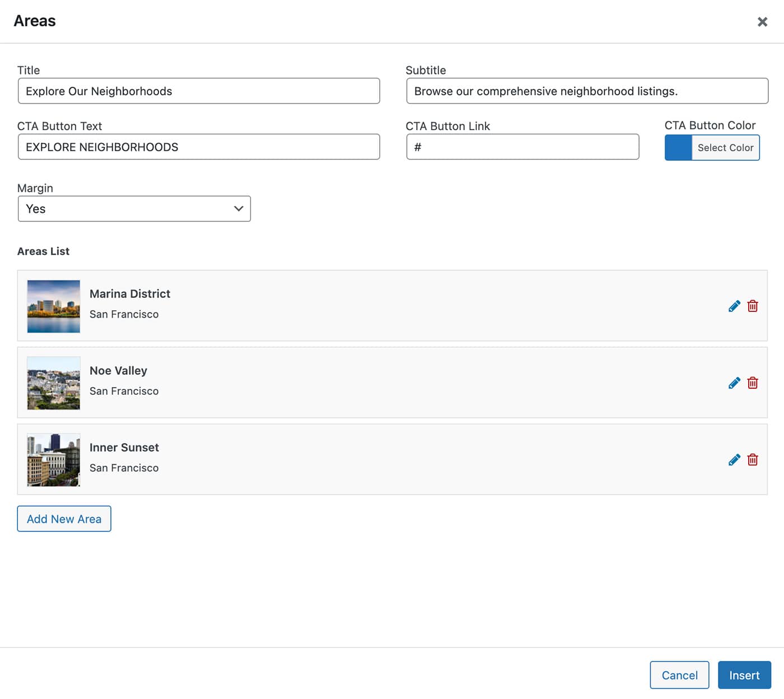Click Add New Area button
This screenshot has height=699, width=784.
pos(64,519)
